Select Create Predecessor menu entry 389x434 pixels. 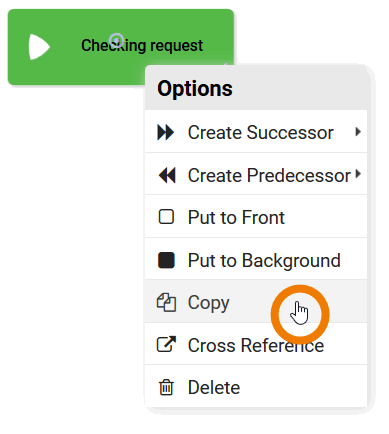[256, 175]
